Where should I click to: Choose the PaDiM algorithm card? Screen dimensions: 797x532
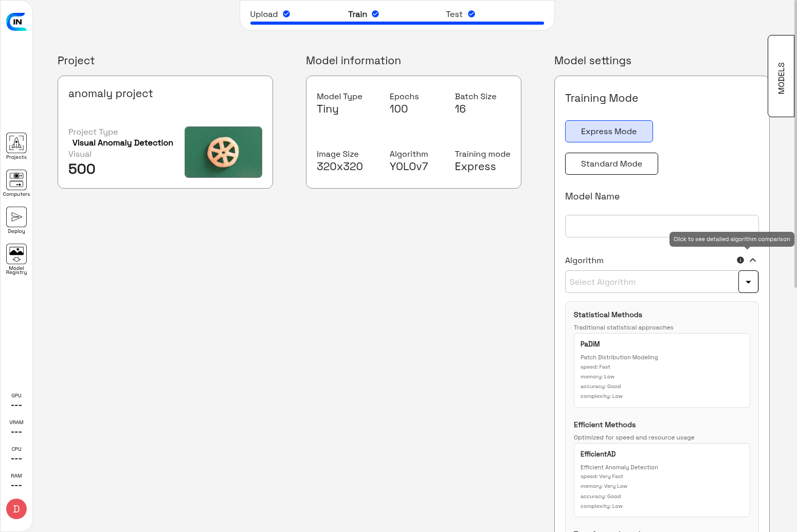662,370
